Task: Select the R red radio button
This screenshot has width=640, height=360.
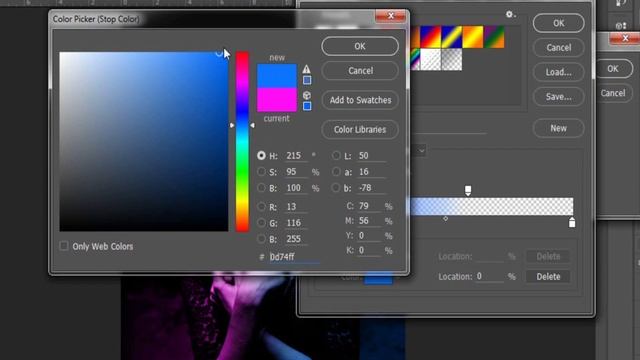Action: pyautogui.click(x=261, y=207)
